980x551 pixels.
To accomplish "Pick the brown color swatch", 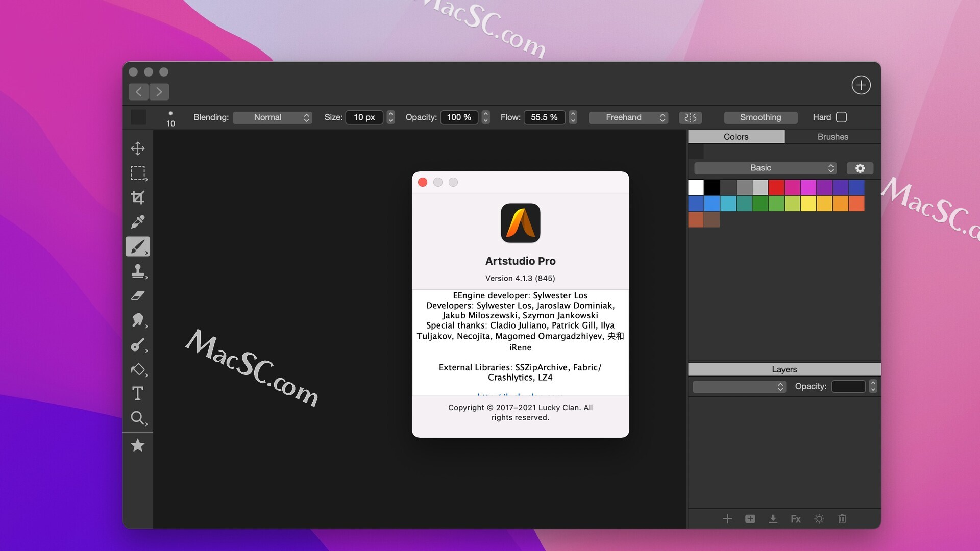I will pyautogui.click(x=712, y=220).
